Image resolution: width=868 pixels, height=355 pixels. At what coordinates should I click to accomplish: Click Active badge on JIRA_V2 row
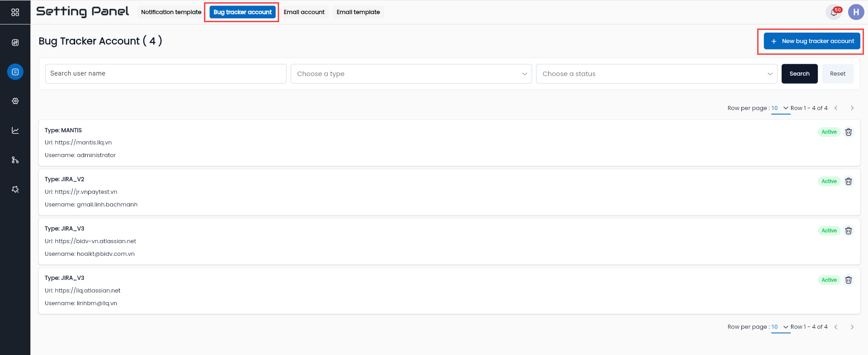click(x=829, y=181)
